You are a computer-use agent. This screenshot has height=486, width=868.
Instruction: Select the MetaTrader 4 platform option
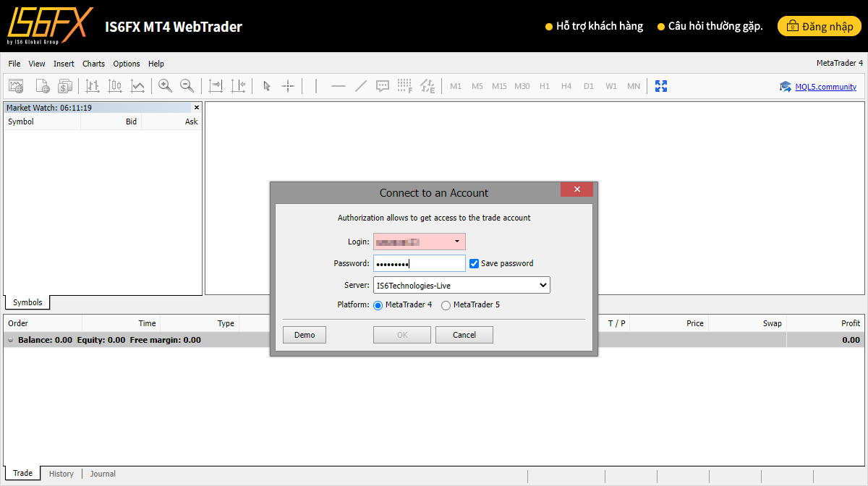[x=378, y=305]
